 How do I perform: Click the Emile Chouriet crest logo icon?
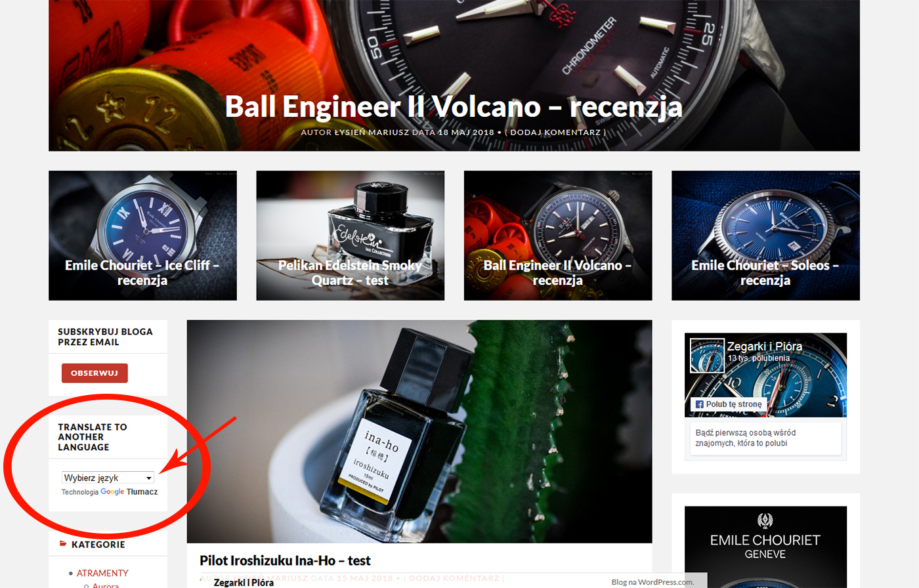(765, 521)
